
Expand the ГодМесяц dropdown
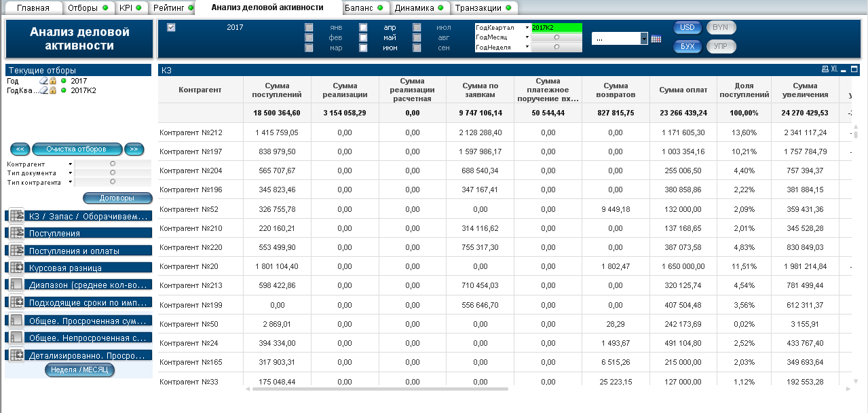pyautogui.click(x=527, y=37)
